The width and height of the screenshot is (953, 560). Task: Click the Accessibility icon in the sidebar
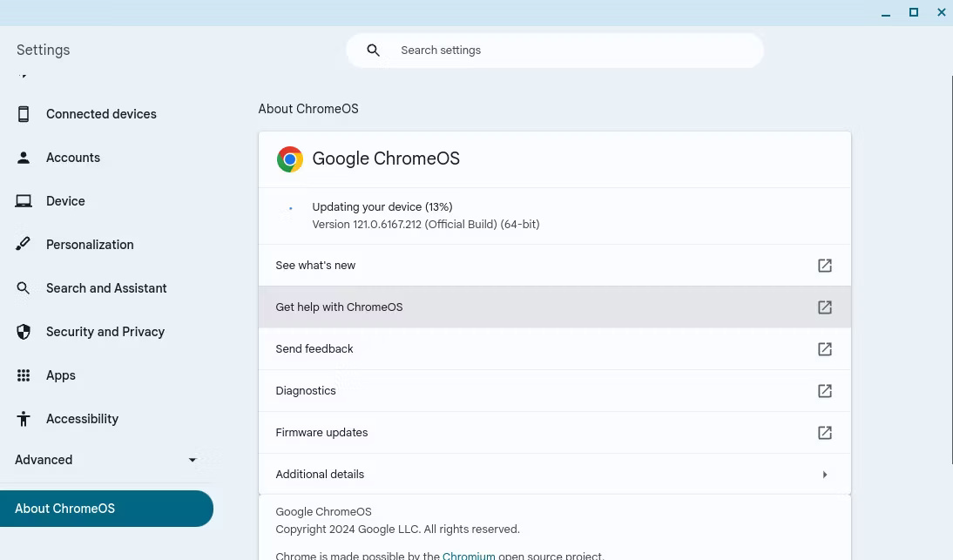pos(24,418)
